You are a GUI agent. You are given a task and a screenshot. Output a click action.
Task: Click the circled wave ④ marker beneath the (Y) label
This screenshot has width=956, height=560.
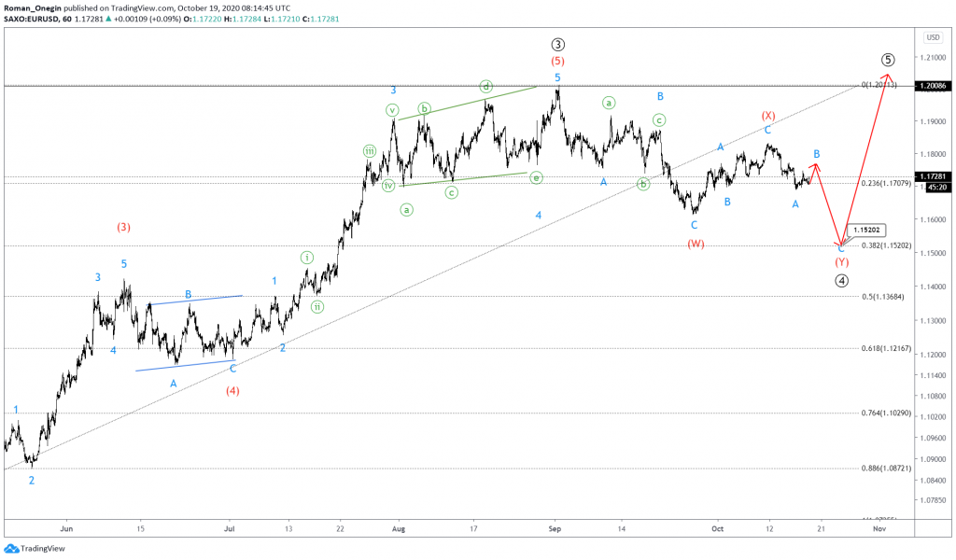843,278
